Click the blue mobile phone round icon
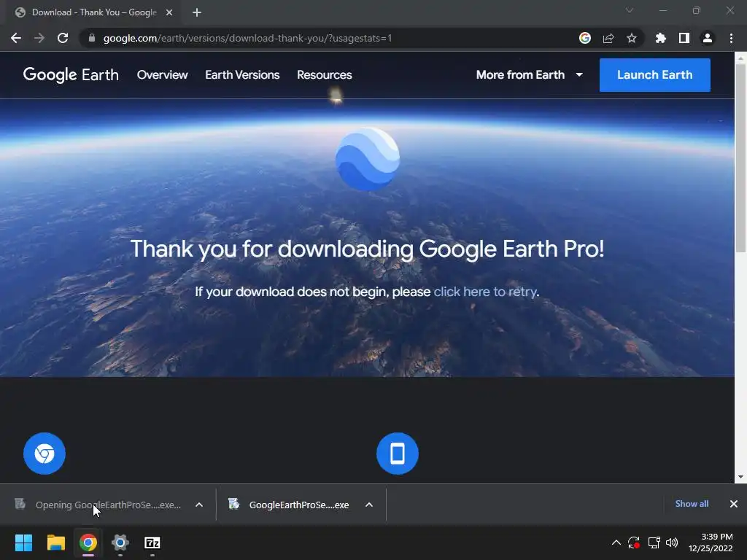The width and height of the screenshot is (747, 560). tap(398, 454)
